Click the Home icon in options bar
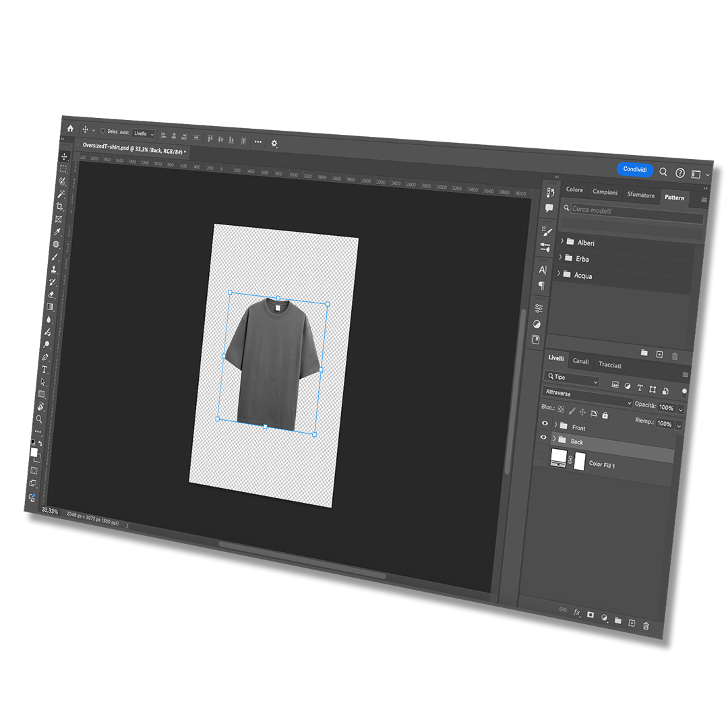The width and height of the screenshot is (728, 728). (70, 128)
